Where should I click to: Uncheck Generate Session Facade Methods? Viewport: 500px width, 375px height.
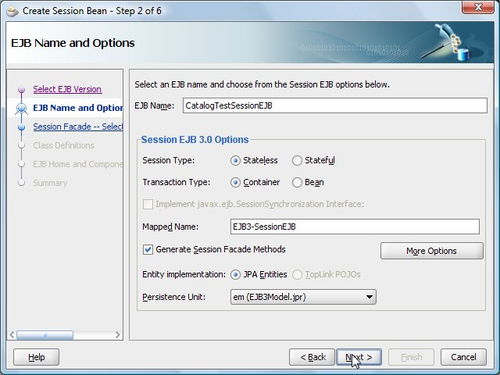click(x=148, y=249)
